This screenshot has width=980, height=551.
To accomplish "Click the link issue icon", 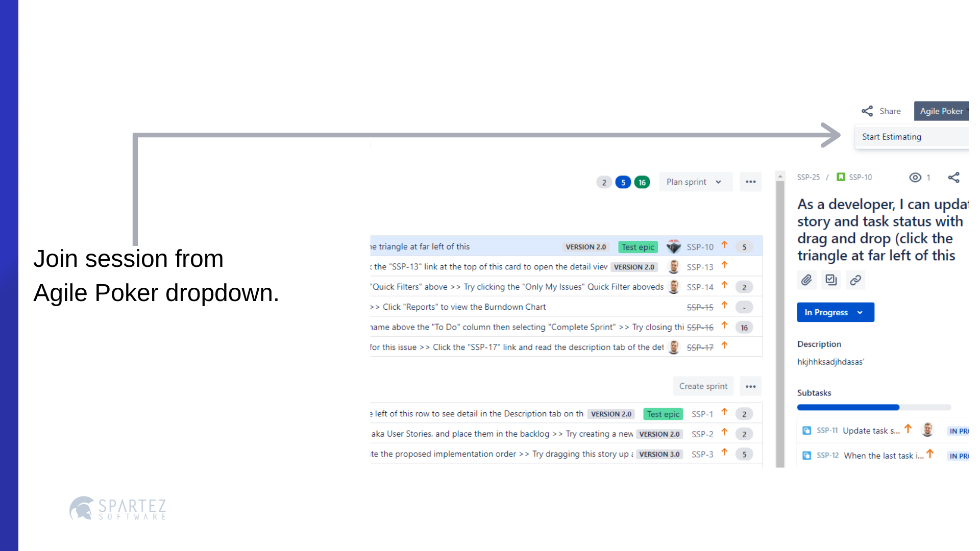I will [855, 280].
